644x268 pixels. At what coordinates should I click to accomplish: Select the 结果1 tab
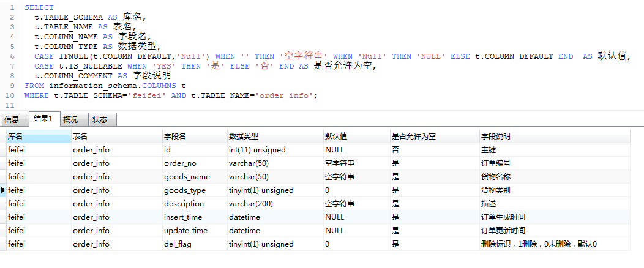(x=44, y=119)
